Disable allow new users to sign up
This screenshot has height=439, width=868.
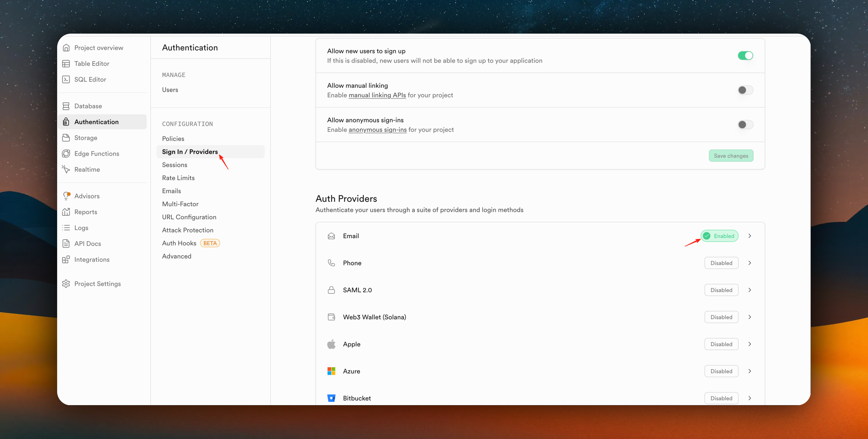coord(745,56)
